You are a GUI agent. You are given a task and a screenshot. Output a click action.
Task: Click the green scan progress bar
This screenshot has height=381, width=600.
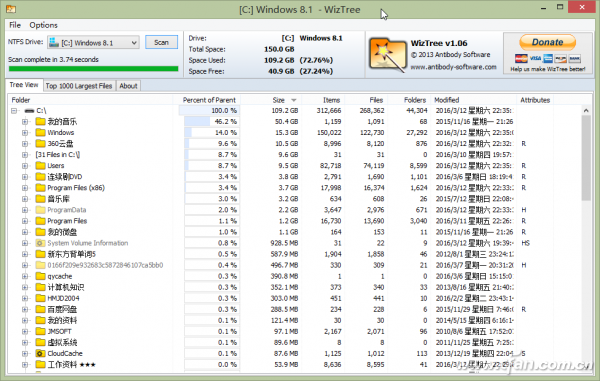tap(93, 69)
